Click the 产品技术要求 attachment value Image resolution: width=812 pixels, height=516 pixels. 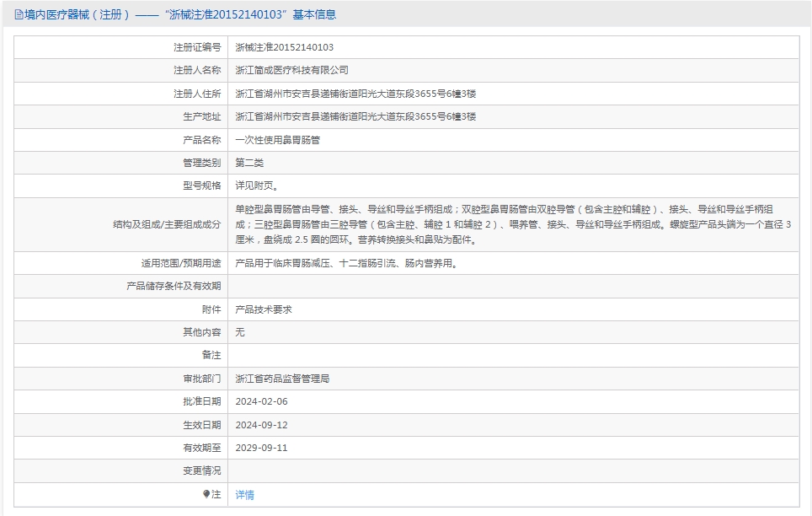(x=264, y=309)
